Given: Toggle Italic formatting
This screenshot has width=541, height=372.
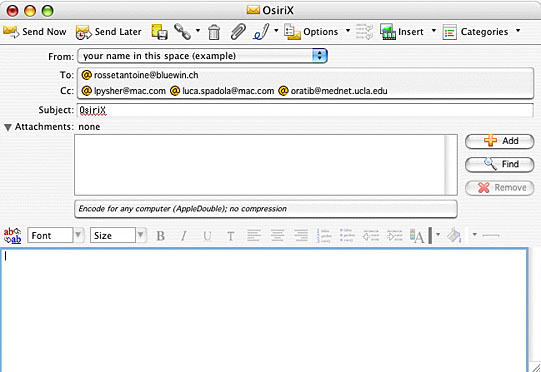Looking at the screenshot, I should pos(184,236).
